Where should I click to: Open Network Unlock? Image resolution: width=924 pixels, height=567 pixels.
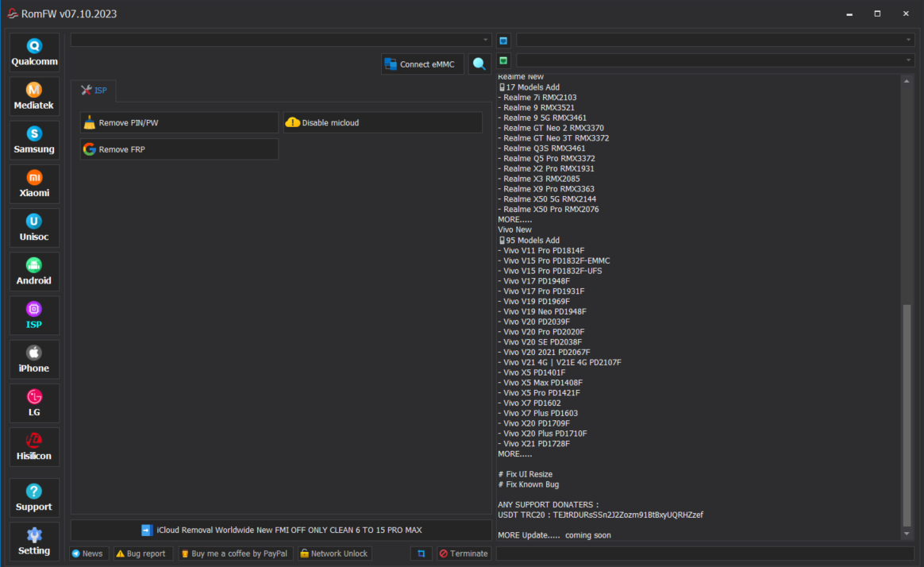click(x=334, y=553)
